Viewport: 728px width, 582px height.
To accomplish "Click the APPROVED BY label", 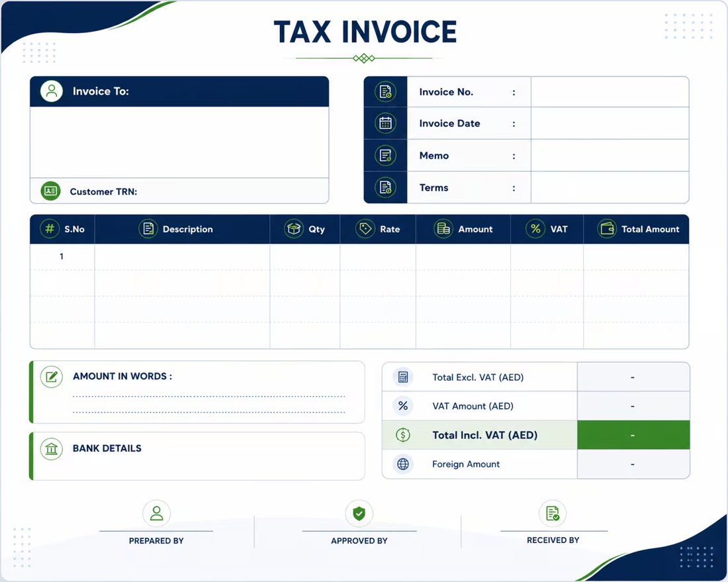I will [359, 541].
